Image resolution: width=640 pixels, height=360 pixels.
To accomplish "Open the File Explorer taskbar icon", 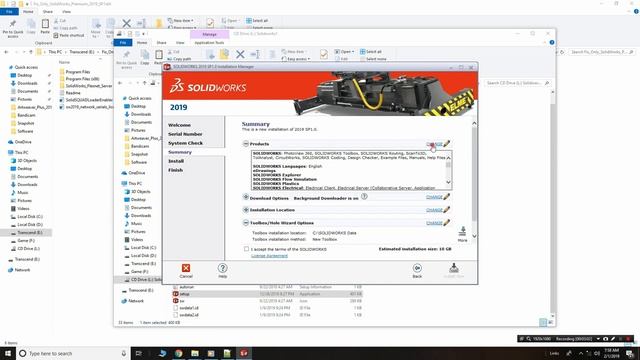I will tap(195, 353).
